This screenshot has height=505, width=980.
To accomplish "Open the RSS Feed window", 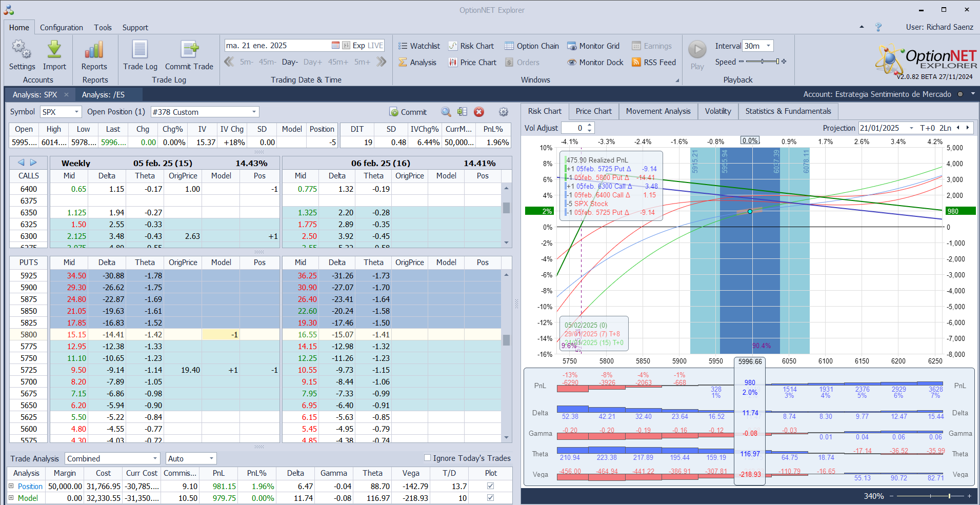I will point(654,63).
